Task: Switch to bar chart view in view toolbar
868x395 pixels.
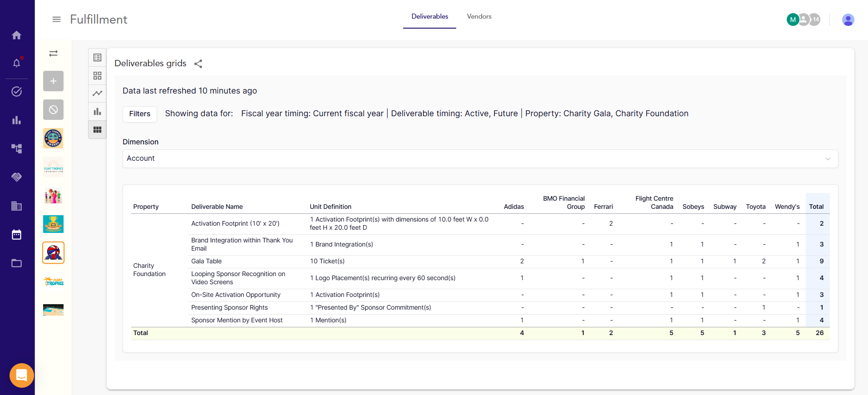Action: (97, 112)
